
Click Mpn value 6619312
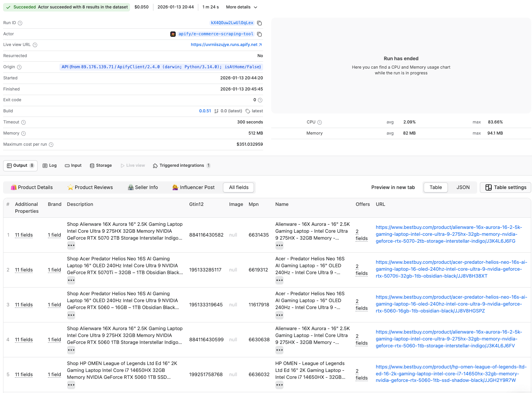click(x=258, y=270)
